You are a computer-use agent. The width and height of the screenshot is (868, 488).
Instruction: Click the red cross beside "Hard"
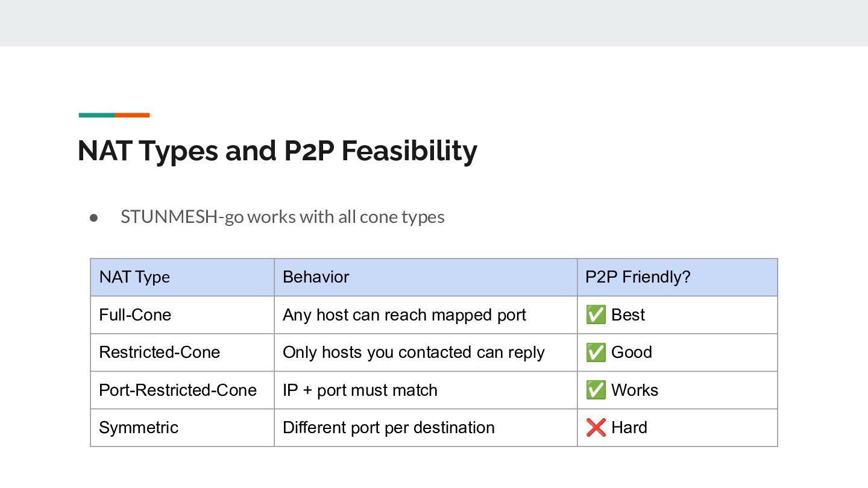[596, 428]
